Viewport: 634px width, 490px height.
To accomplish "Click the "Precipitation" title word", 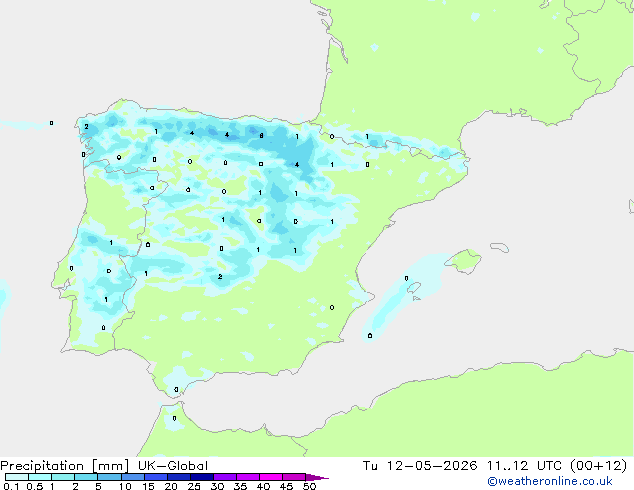I will [42, 466].
